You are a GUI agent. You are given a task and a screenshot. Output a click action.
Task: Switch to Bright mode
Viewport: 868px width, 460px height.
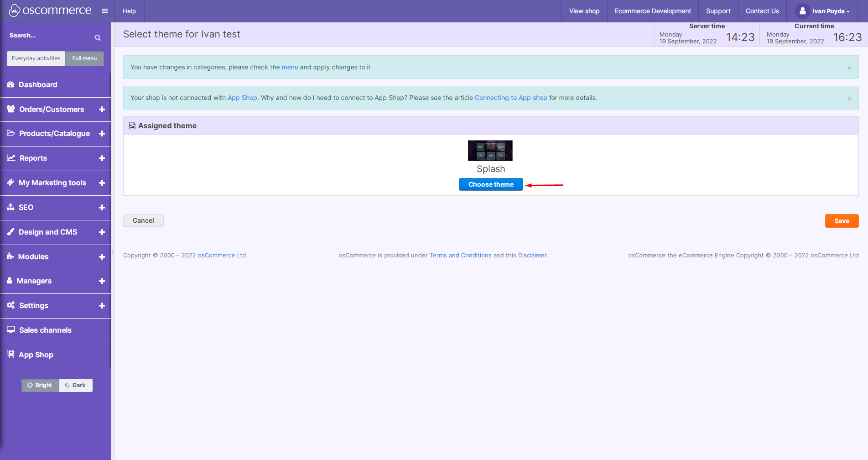[x=40, y=385]
